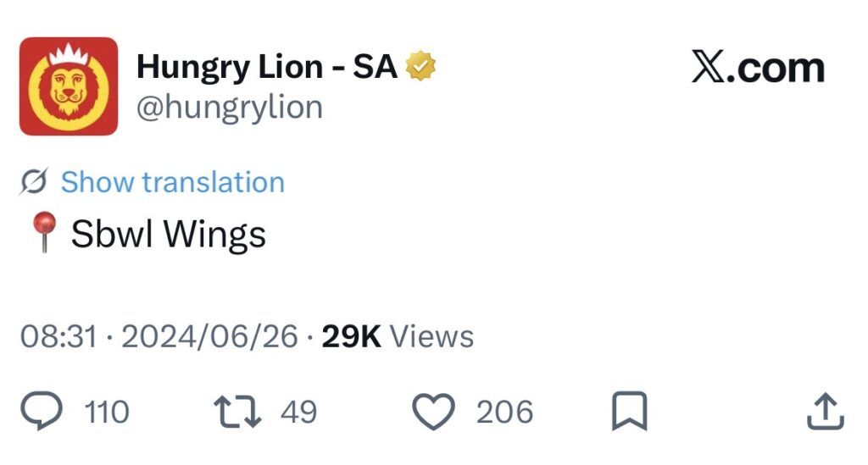868x465 pixels.
Task: Click the translation icon beside Show translation
Action: click(x=34, y=182)
